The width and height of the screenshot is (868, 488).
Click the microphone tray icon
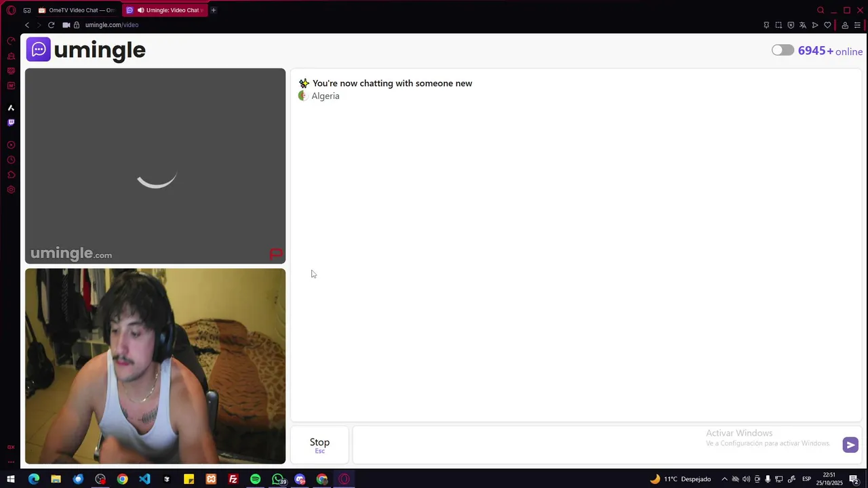(x=768, y=479)
